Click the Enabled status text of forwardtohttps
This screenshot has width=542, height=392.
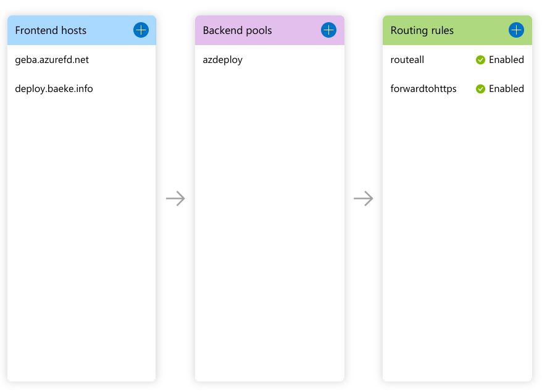(506, 89)
